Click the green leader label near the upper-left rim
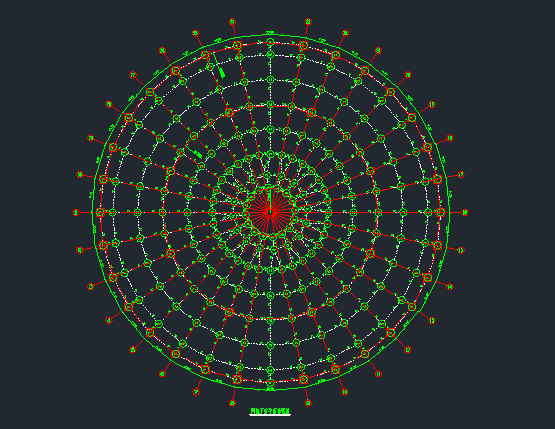 point(222,73)
